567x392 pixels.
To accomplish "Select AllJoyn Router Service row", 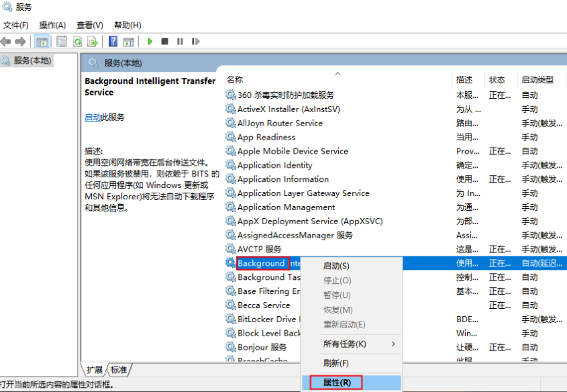I will pyautogui.click(x=280, y=124).
